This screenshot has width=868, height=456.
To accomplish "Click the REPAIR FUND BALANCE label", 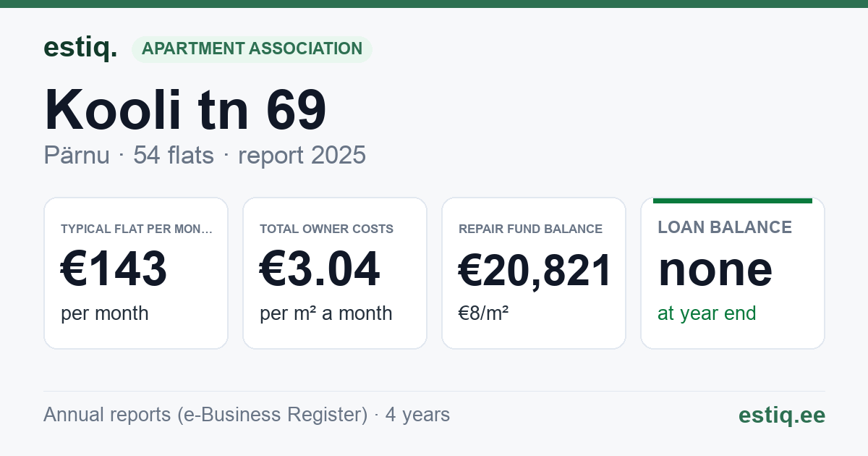I will 531,229.
